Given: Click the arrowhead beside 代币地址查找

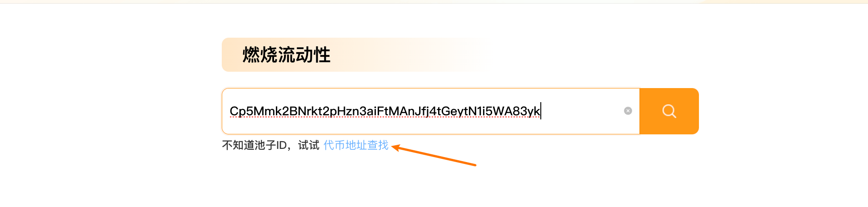Looking at the screenshot, I should tap(396, 148).
